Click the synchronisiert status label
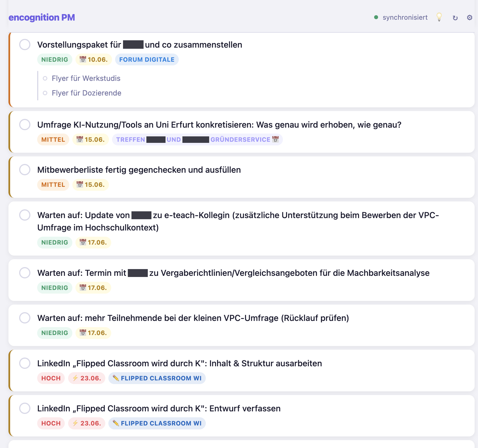 click(405, 17)
